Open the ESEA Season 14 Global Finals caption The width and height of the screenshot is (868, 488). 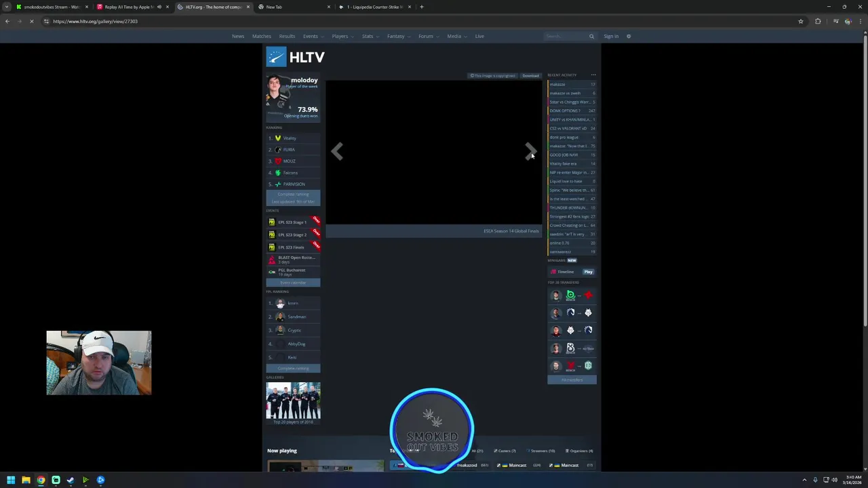pyautogui.click(x=511, y=231)
